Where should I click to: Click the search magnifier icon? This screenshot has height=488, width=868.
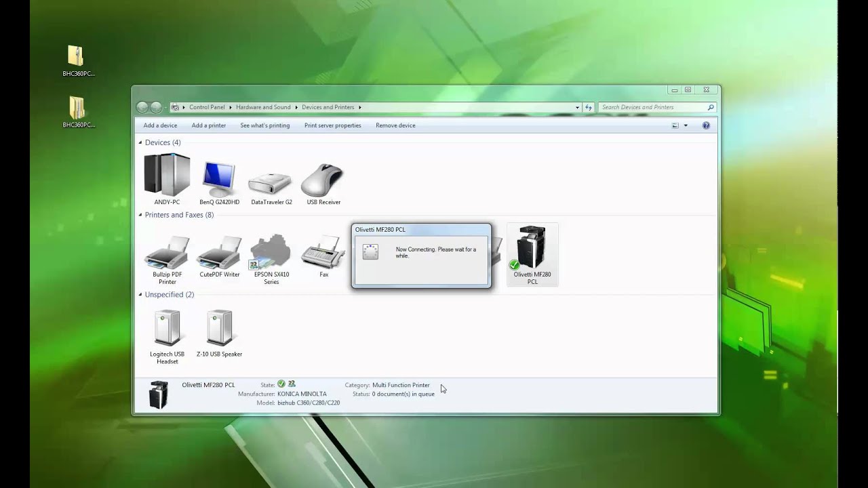tap(711, 107)
